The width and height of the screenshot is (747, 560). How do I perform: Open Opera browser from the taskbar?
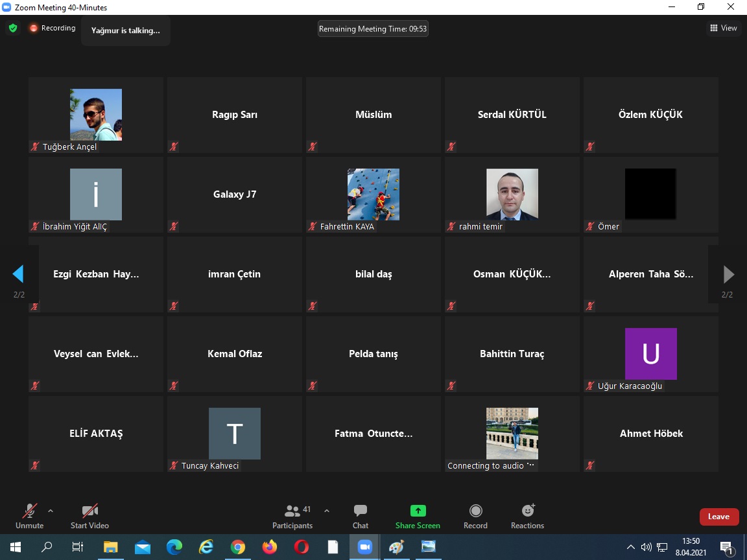(302, 547)
